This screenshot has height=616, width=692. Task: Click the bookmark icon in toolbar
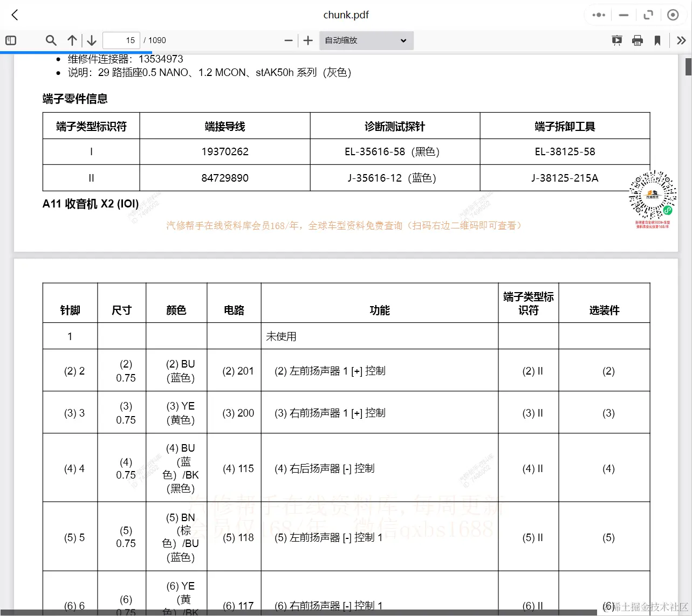657,40
